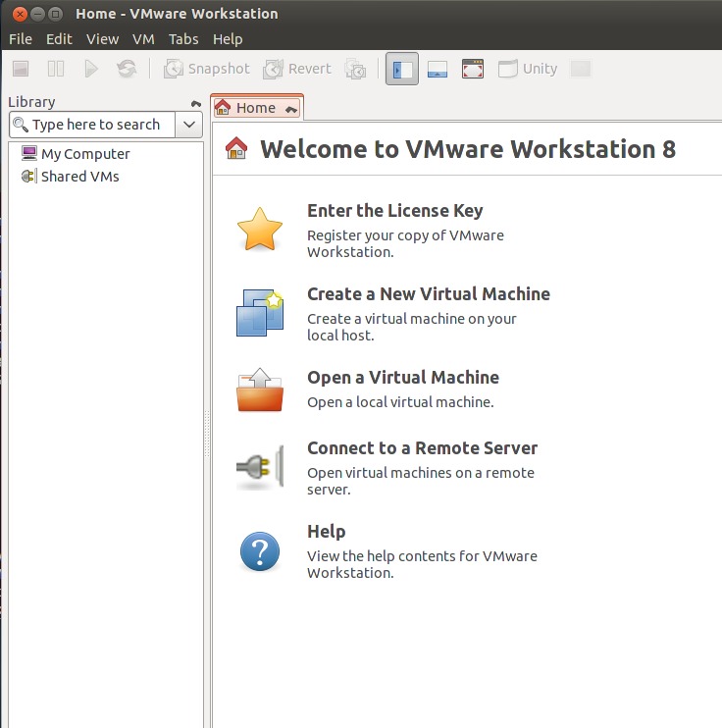Click the star icon for Enter the License Key
Image resolution: width=722 pixels, height=728 pixels.
point(260,230)
